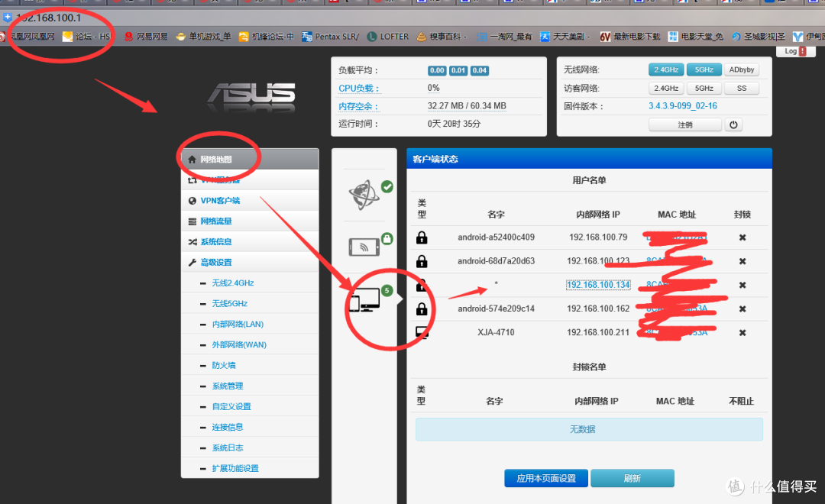Open 系统信息 menu item
The width and height of the screenshot is (825, 504).
click(250, 241)
